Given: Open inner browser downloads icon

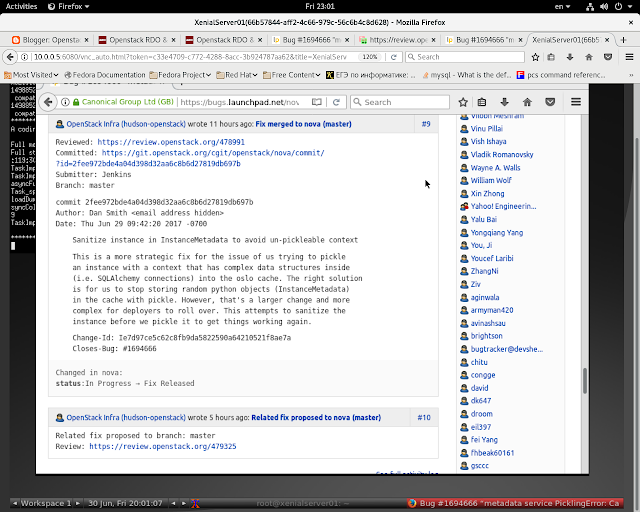Looking at the screenshot, I should 504,102.
